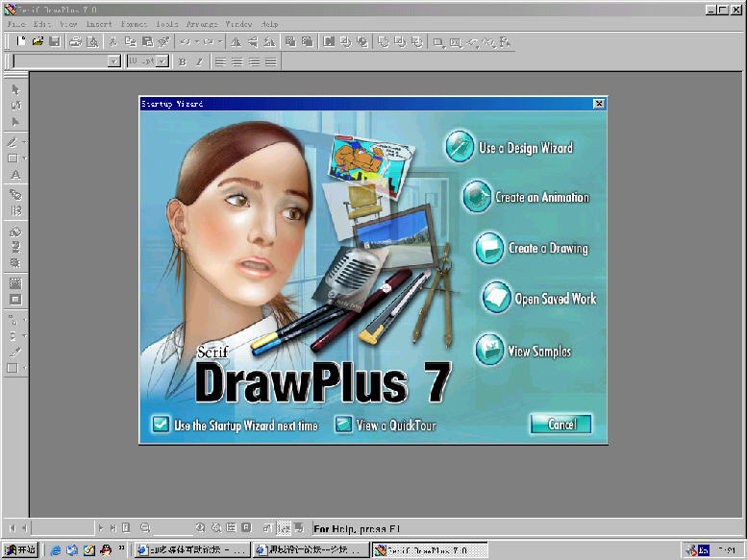Expand the Pencil tool flyout arrow
Screen dimensions: 747x560
pos(24,142)
